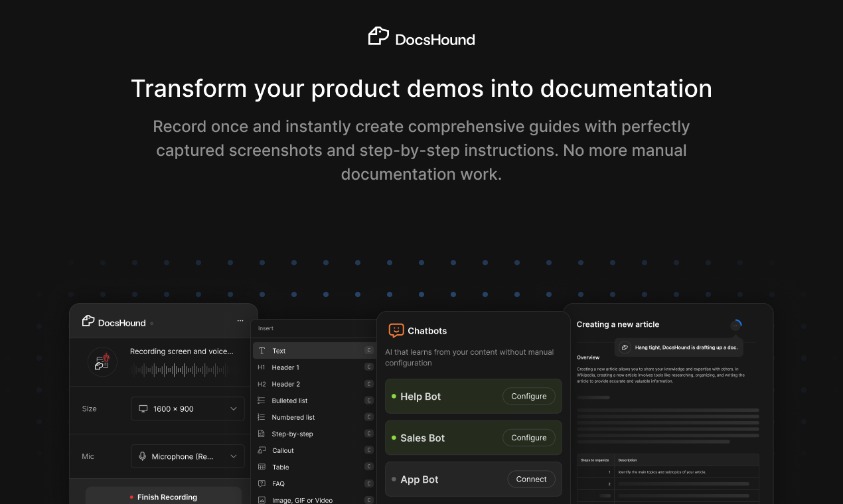The height and width of the screenshot is (504, 843).
Task: Click the Finish Recording button
Action: tap(163, 496)
